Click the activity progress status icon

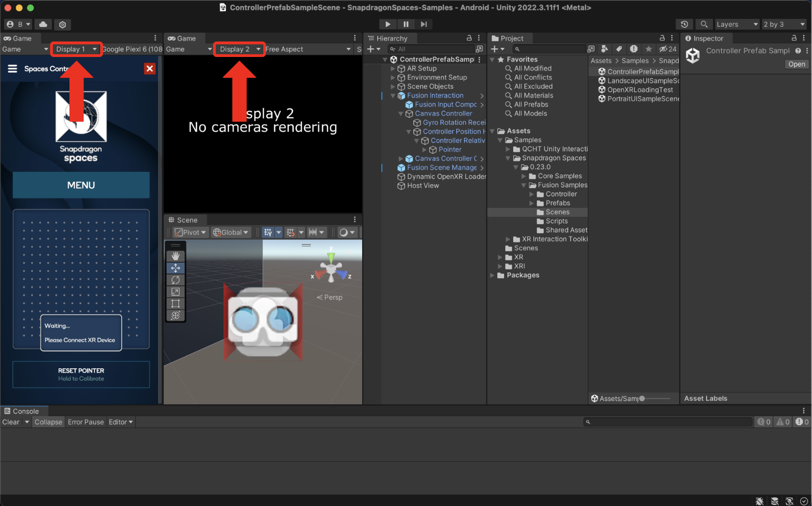pyautogui.click(x=804, y=501)
